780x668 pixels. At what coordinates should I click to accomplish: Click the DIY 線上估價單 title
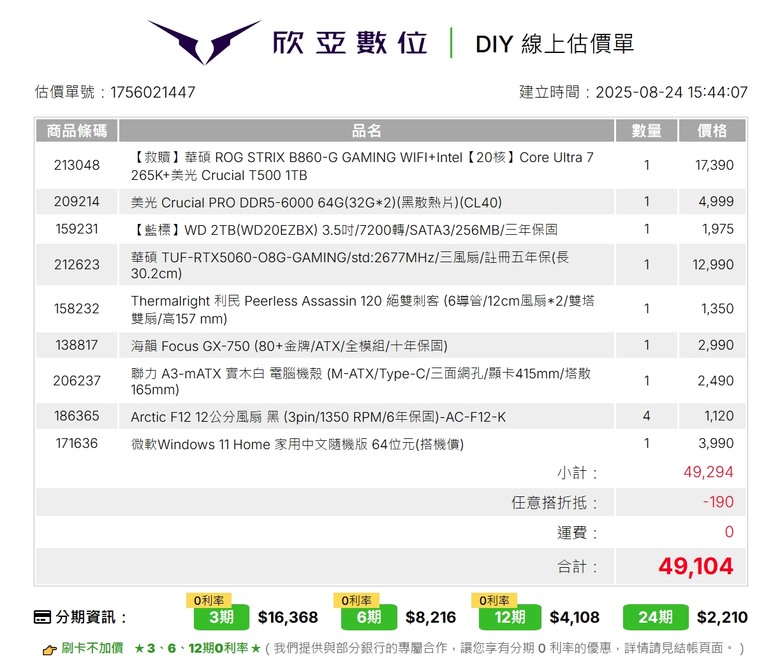pyautogui.click(x=555, y=44)
